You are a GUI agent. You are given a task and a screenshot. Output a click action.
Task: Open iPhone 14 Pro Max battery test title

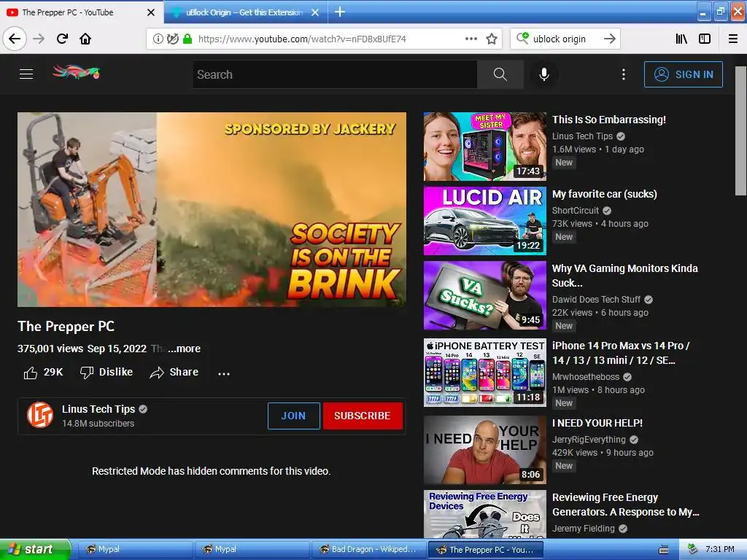621,353
